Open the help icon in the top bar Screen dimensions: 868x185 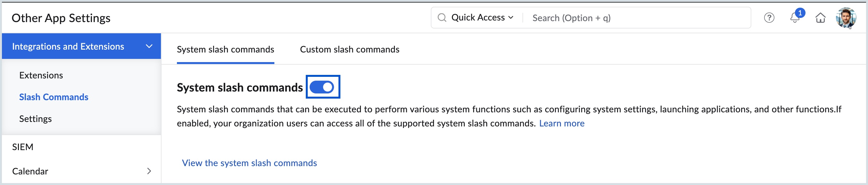tap(769, 18)
